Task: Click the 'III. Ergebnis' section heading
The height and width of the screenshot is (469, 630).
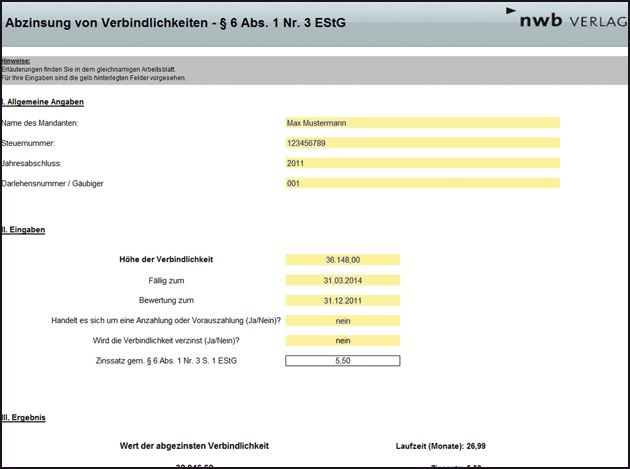Action: click(24, 415)
